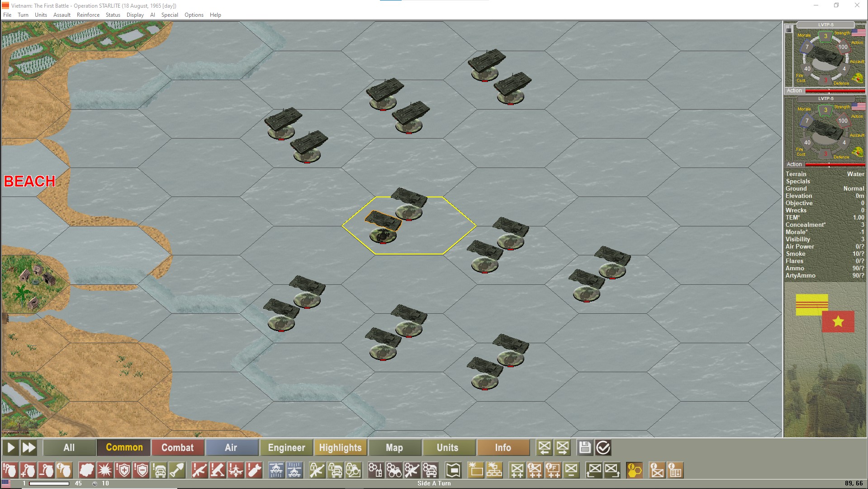The height and width of the screenshot is (489, 868).
Task: Click the indirect artillery fire icon
Action: click(217, 470)
